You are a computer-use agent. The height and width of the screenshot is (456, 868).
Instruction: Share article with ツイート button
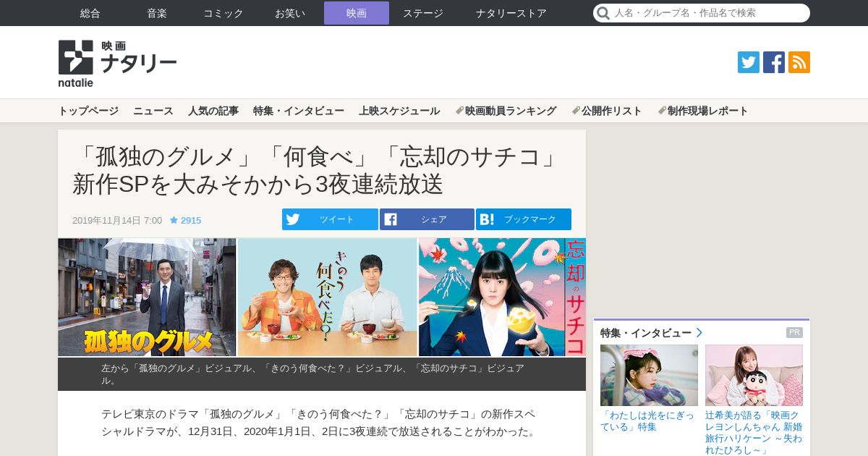tap(330, 219)
